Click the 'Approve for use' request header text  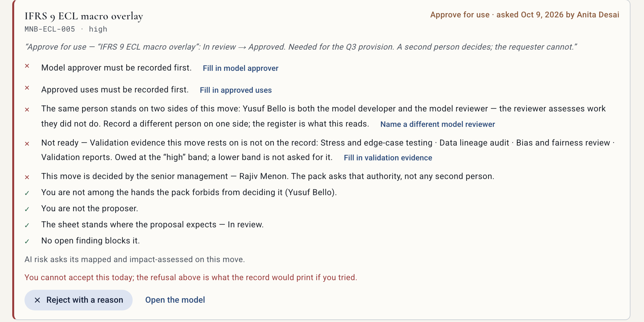(x=460, y=15)
